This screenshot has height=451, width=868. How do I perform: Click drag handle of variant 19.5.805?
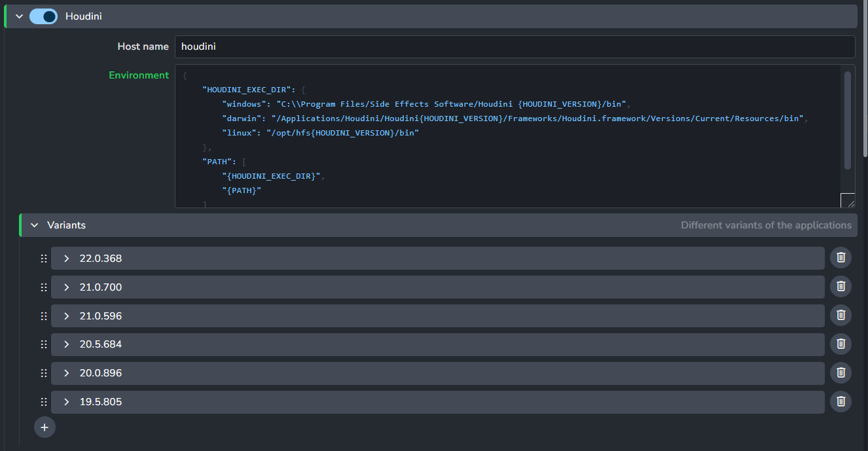(44, 402)
